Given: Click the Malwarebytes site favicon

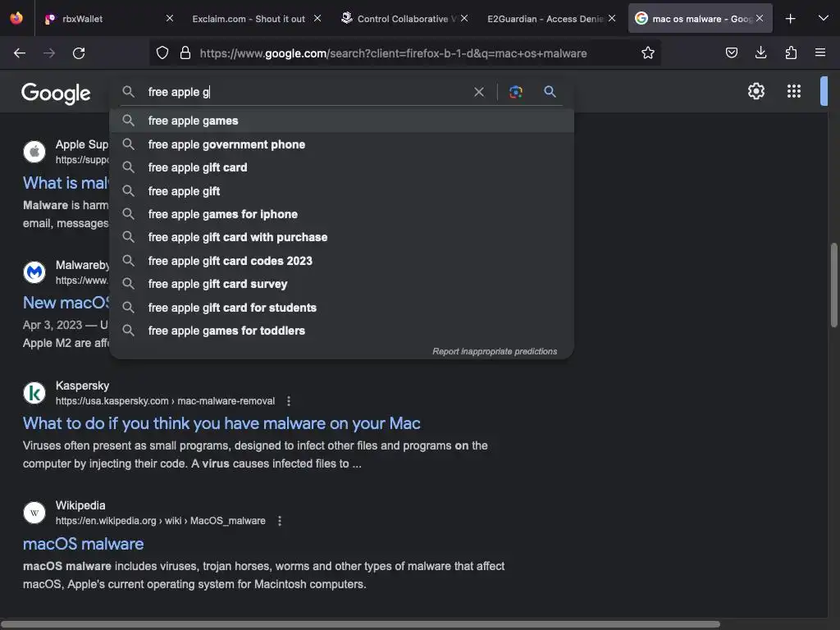Looking at the screenshot, I should tap(34, 272).
